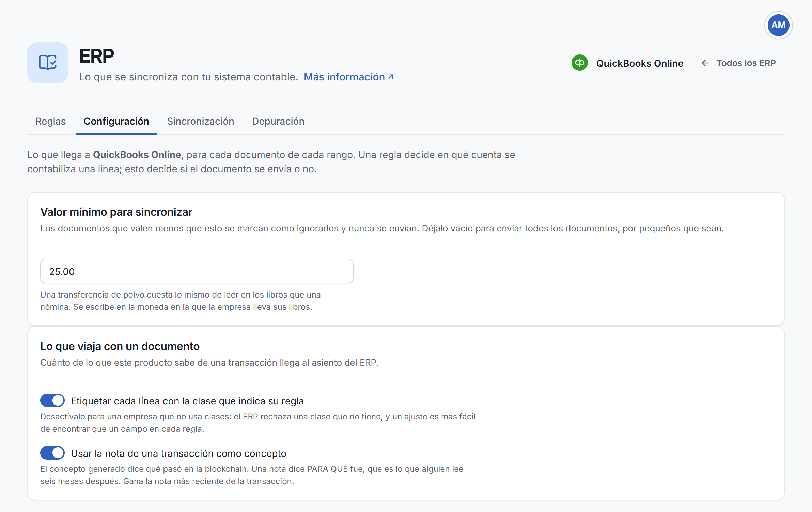Disable 'Usar la nota de una transacción' switch
The height and width of the screenshot is (512, 812).
click(x=52, y=453)
